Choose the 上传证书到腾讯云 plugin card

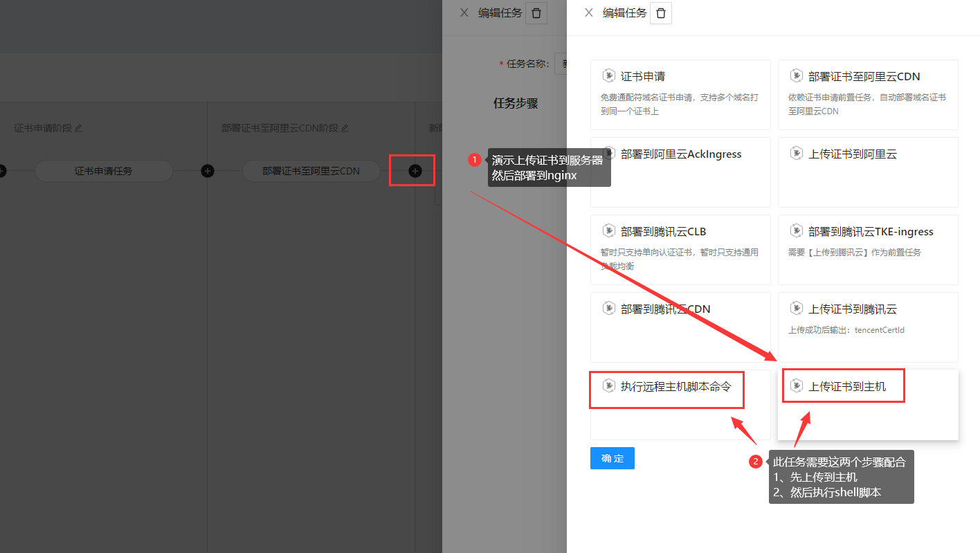click(867, 327)
